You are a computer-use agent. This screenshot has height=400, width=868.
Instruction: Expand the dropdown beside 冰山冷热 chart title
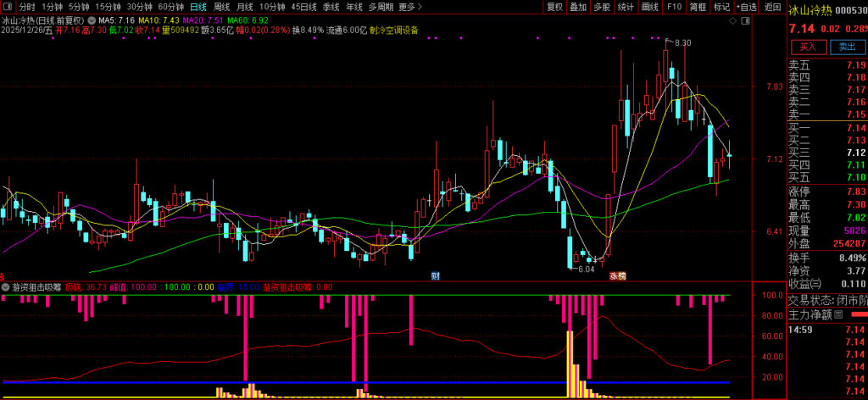coord(91,19)
